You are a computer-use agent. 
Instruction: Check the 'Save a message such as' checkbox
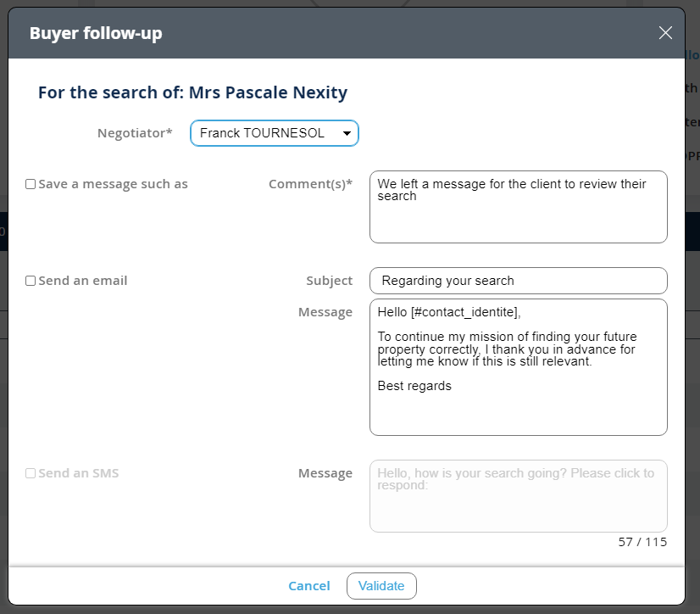[31, 184]
